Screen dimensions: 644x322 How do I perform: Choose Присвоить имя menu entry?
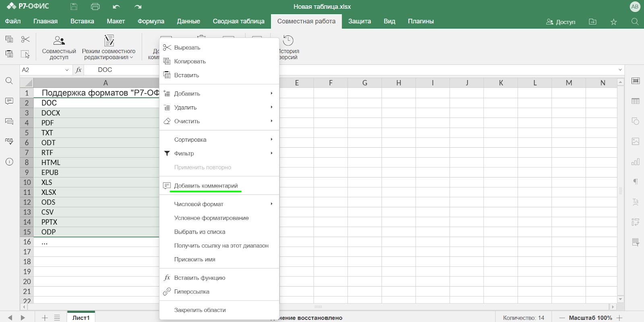click(219, 259)
